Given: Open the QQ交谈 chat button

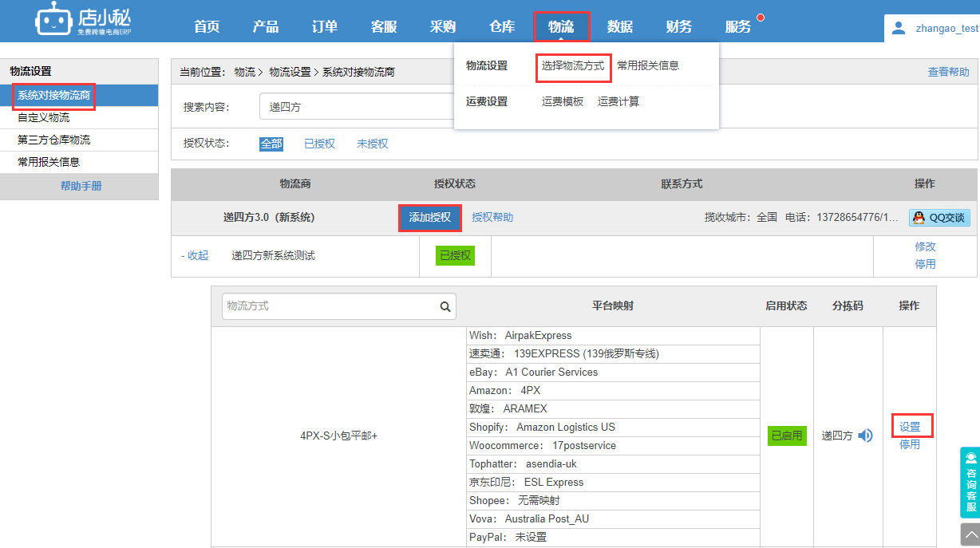Looking at the screenshot, I should tap(939, 218).
